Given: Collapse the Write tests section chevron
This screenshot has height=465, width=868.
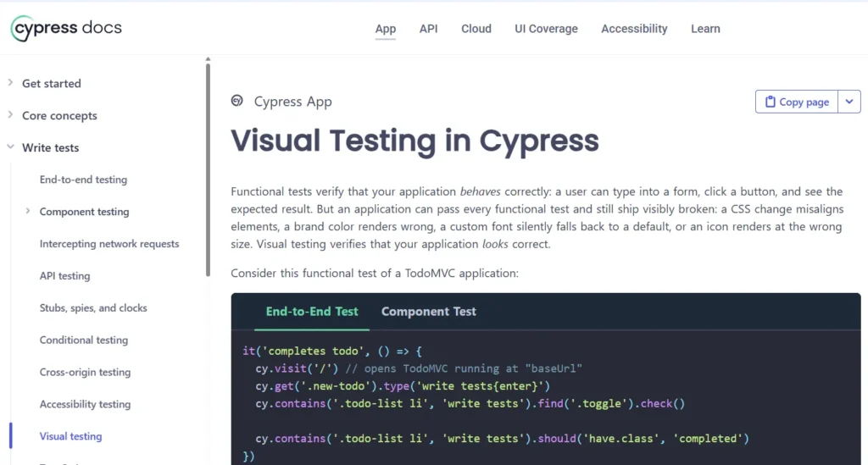Looking at the screenshot, I should pos(10,147).
